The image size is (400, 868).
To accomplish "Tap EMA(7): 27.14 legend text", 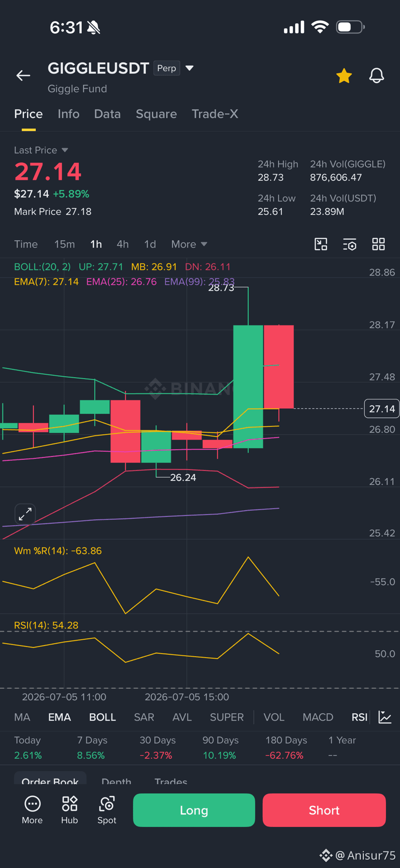I will 46,282.
